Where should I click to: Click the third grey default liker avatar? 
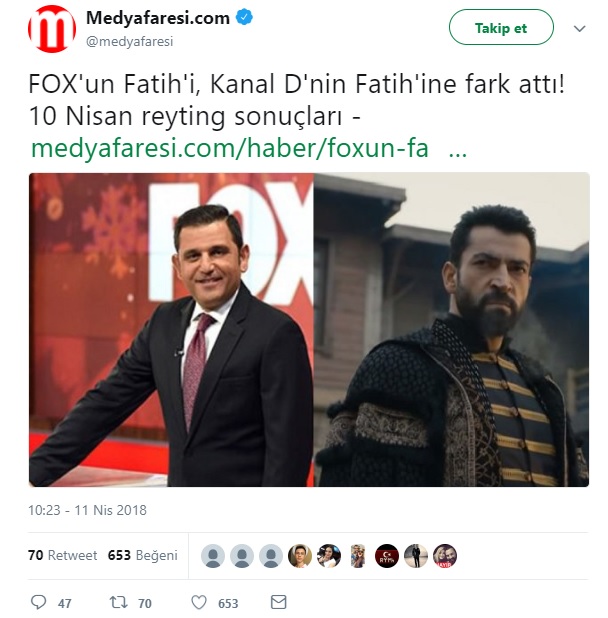click(271, 556)
